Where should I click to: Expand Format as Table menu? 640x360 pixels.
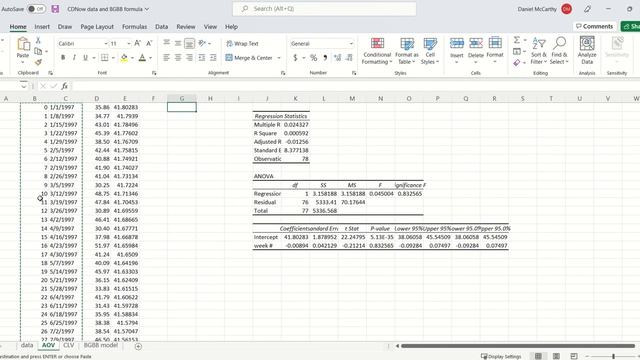point(407,51)
